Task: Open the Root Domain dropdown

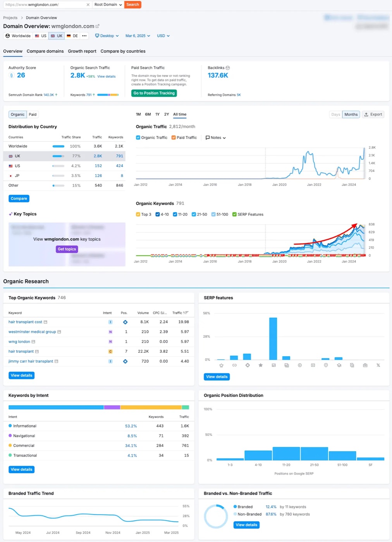Action: pos(108,5)
